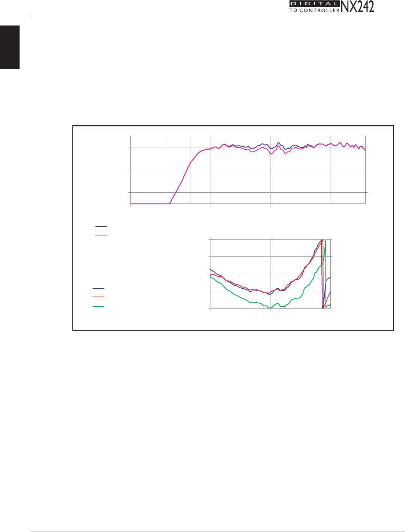Click the lower chart with red, blue, green curves
405x532 pixels.
point(270,274)
